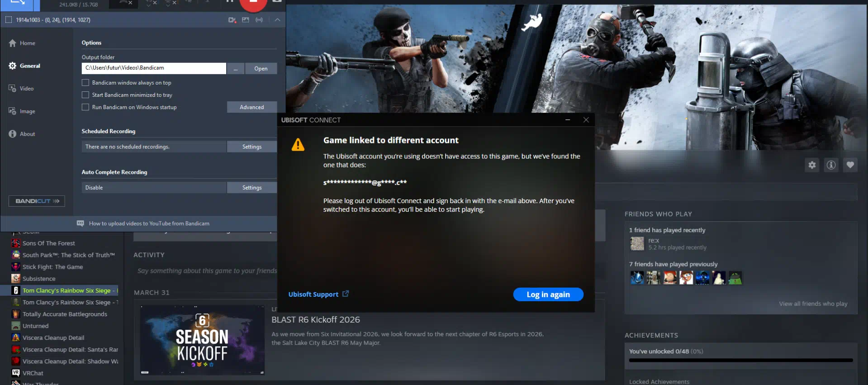Open the About tab in Bandicam
Viewport: 868px width, 385px height.
(27, 134)
